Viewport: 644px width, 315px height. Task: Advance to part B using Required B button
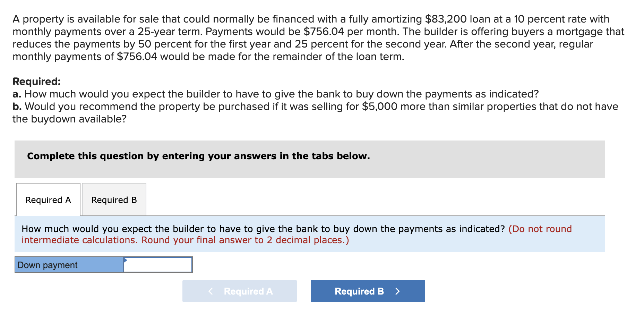coord(367,291)
